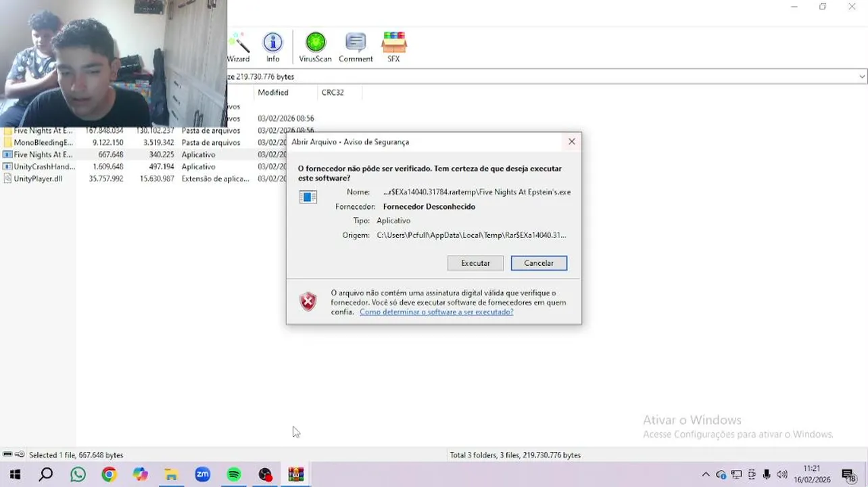Open Zoom from the taskbar
The height and width of the screenshot is (487, 868).
tap(203, 475)
